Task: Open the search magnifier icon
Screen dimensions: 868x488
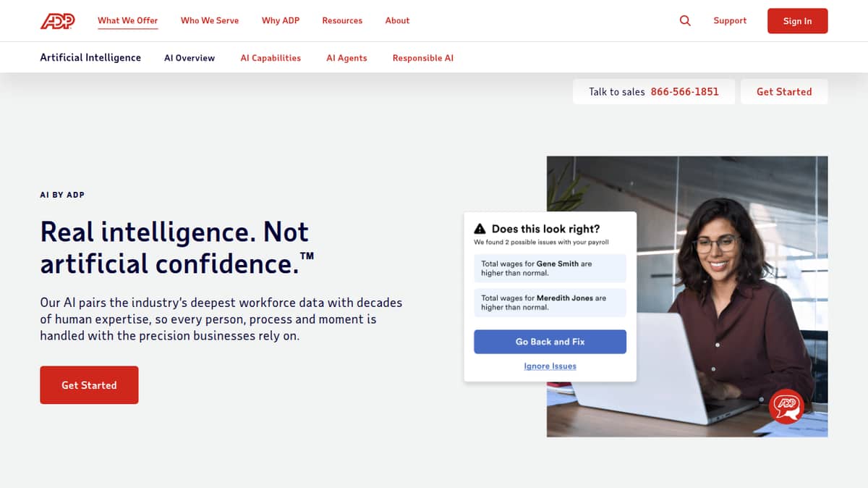Action: [x=685, y=21]
